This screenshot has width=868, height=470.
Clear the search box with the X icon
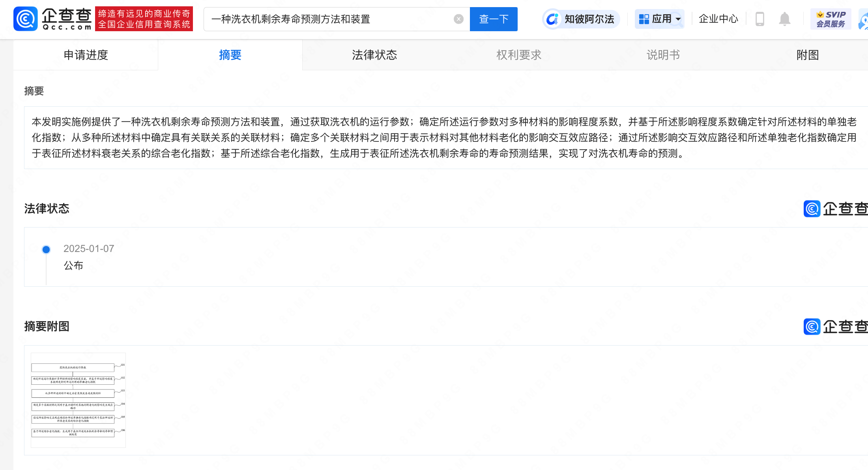coord(458,19)
